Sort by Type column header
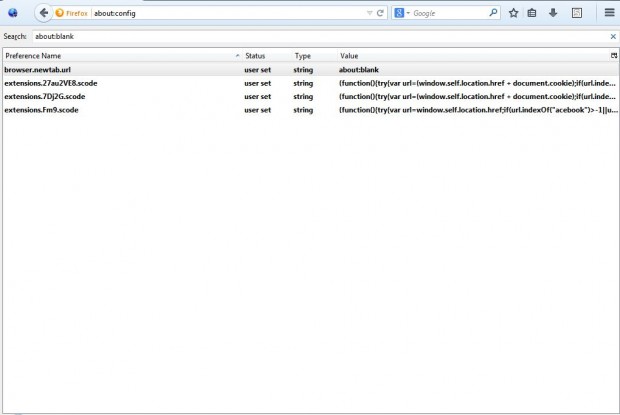This screenshot has width=620, height=415. (x=314, y=56)
